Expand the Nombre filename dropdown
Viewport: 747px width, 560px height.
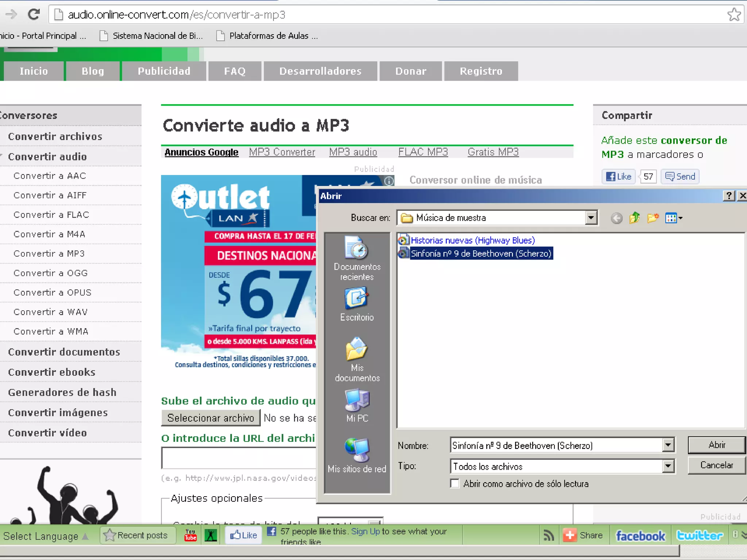(x=668, y=445)
